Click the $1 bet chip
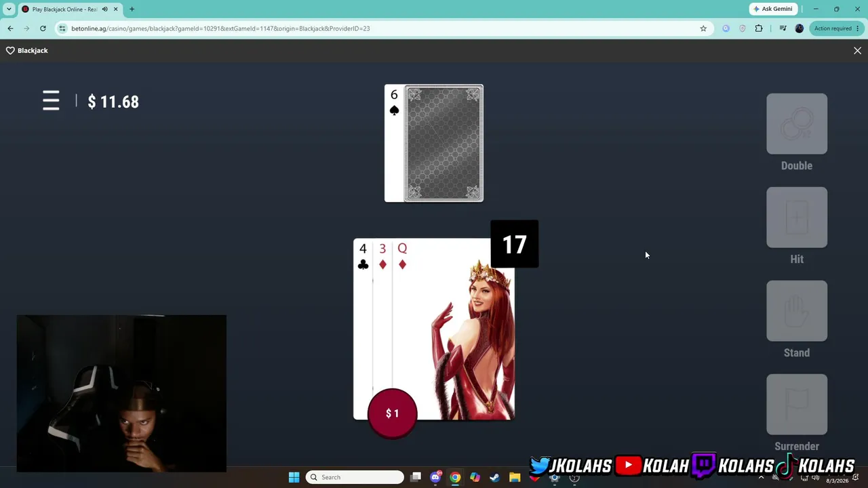 392,413
